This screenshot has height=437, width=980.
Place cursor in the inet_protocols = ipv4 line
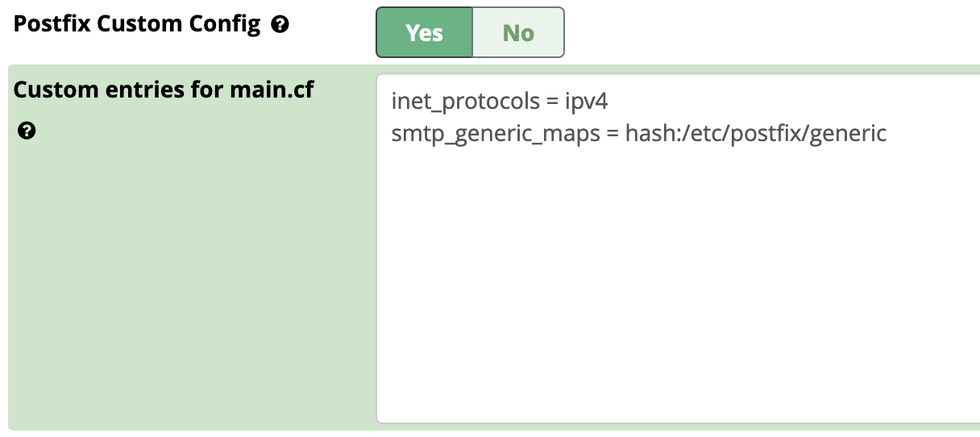(x=504, y=102)
